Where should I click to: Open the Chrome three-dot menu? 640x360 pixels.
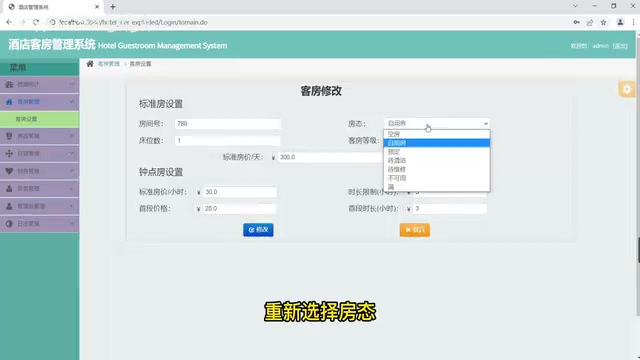click(x=633, y=22)
